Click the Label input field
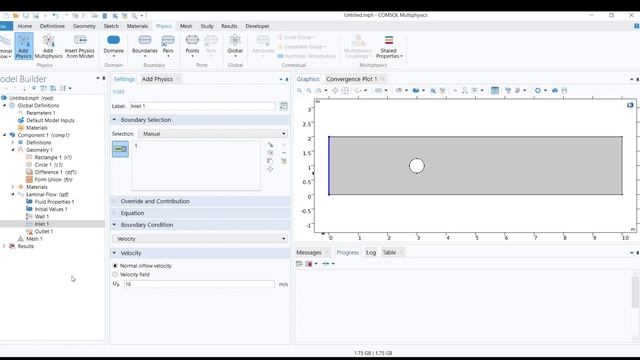This screenshot has height=360, width=640. click(x=202, y=106)
